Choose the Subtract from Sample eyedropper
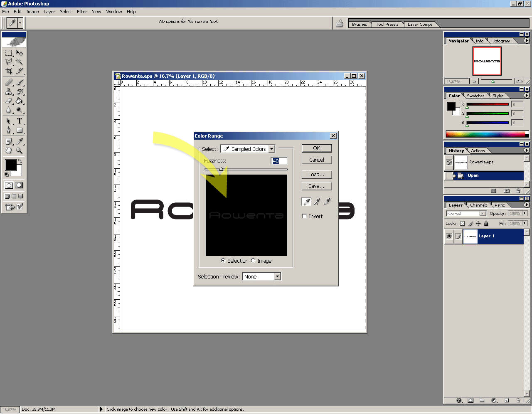 point(328,202)
